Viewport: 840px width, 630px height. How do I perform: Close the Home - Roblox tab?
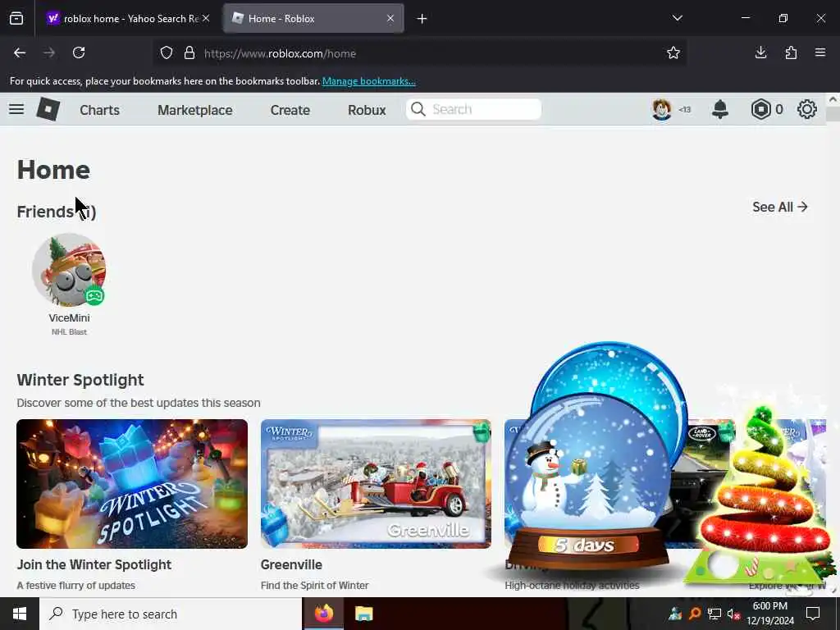[390, 18]
